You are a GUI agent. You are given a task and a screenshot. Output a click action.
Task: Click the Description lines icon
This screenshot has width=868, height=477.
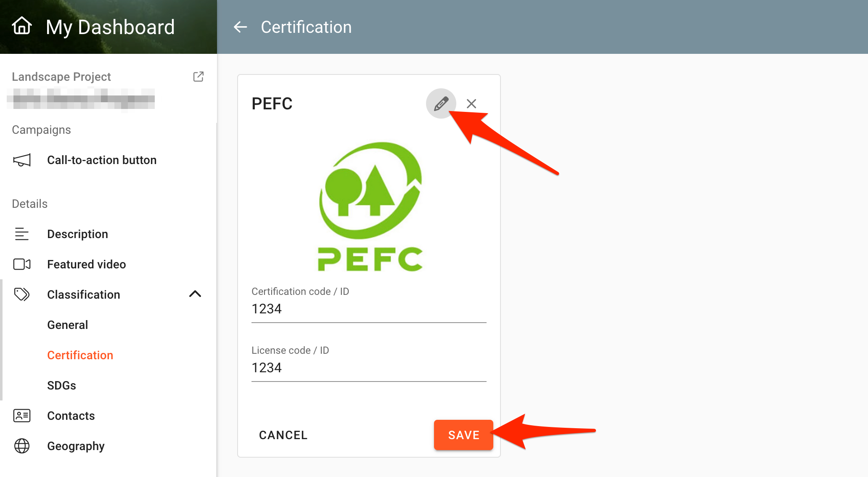tap(22, 234)
